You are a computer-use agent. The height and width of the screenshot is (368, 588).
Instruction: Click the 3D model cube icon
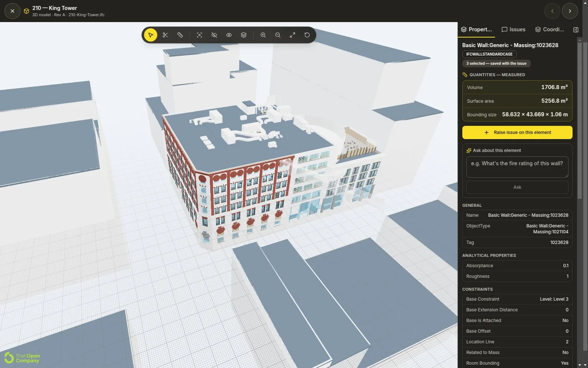26,11
